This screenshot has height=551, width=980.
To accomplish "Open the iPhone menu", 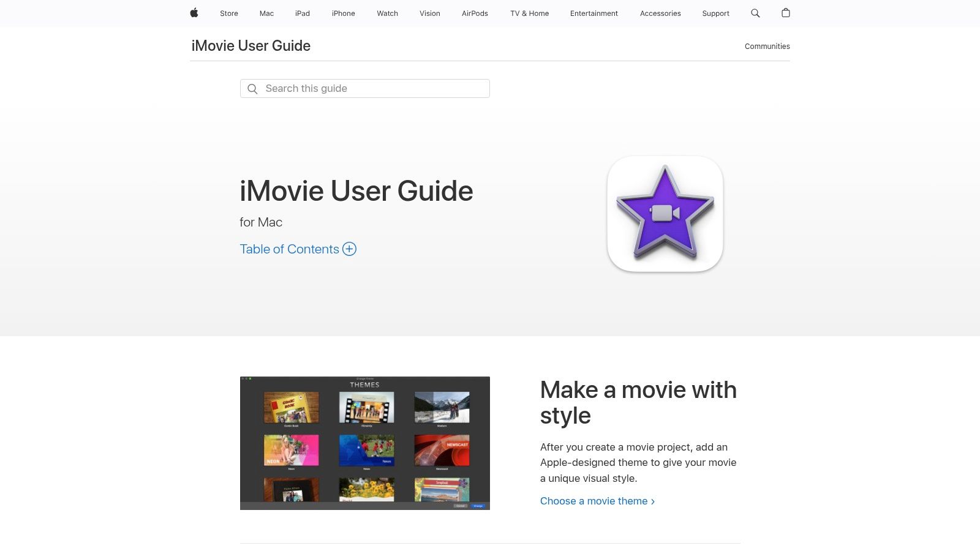I will click(x=344, y=13).
